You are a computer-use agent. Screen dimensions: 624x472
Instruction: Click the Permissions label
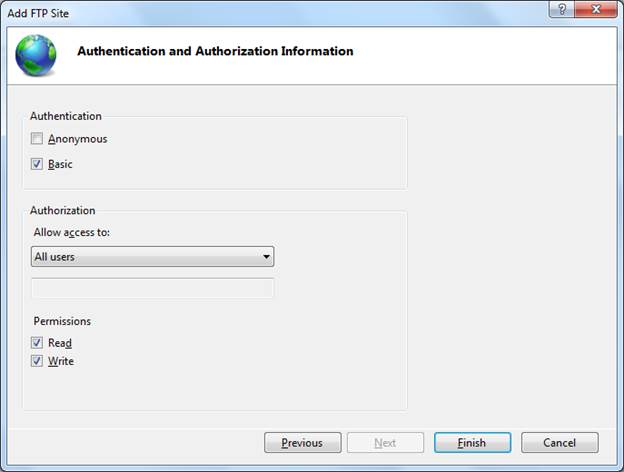click(62, 321)
